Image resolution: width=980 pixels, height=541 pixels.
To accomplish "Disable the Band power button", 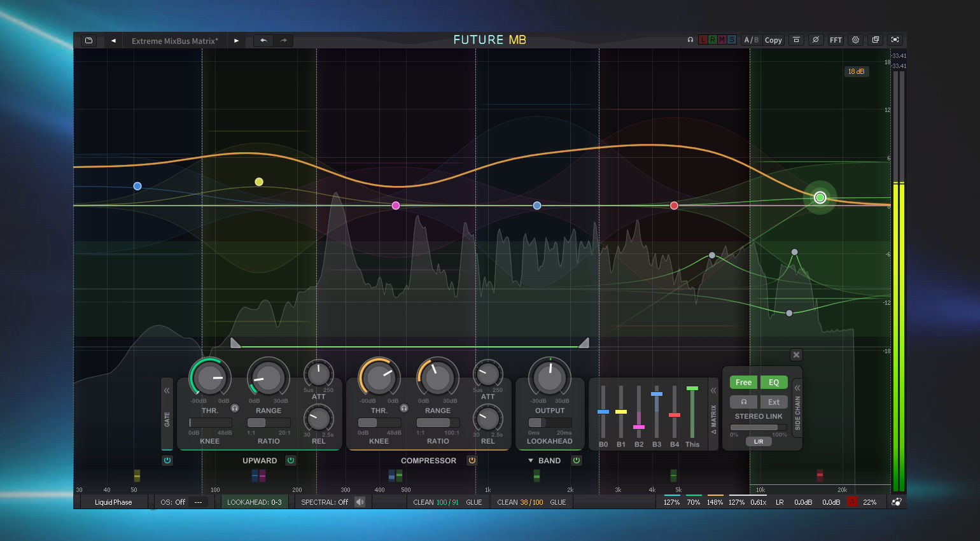I will click(577, 460).
